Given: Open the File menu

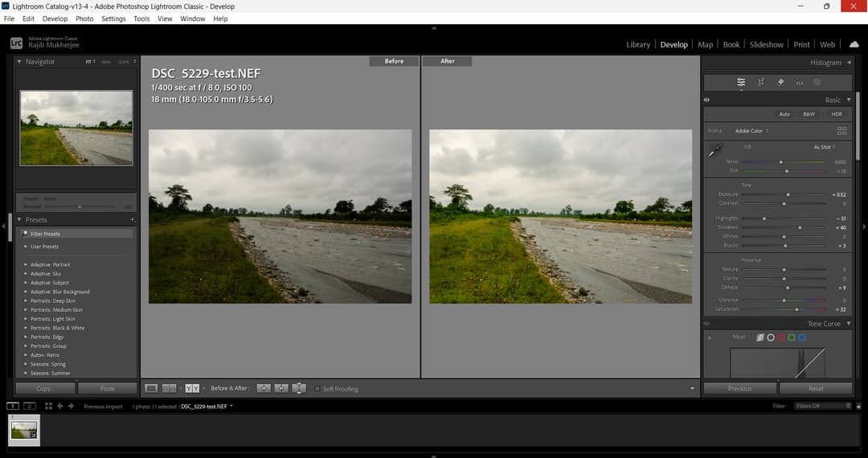Looking at the screenshot, I should pos(9,18).
